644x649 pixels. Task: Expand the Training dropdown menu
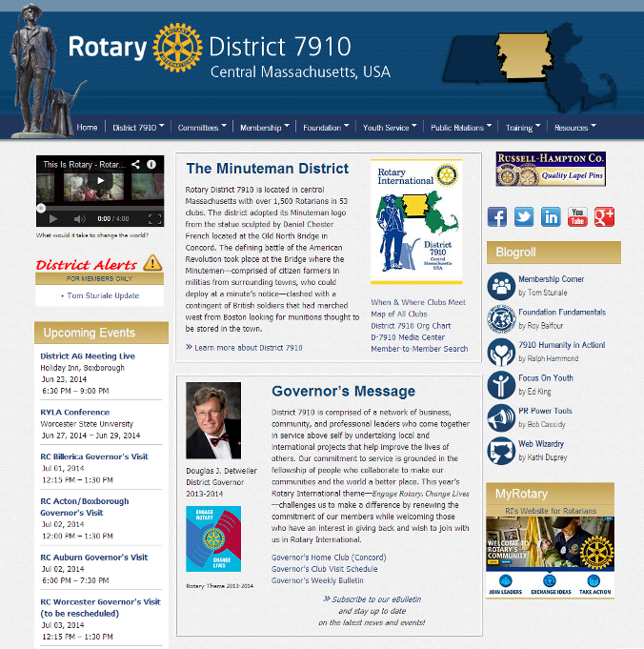point(523,128)
